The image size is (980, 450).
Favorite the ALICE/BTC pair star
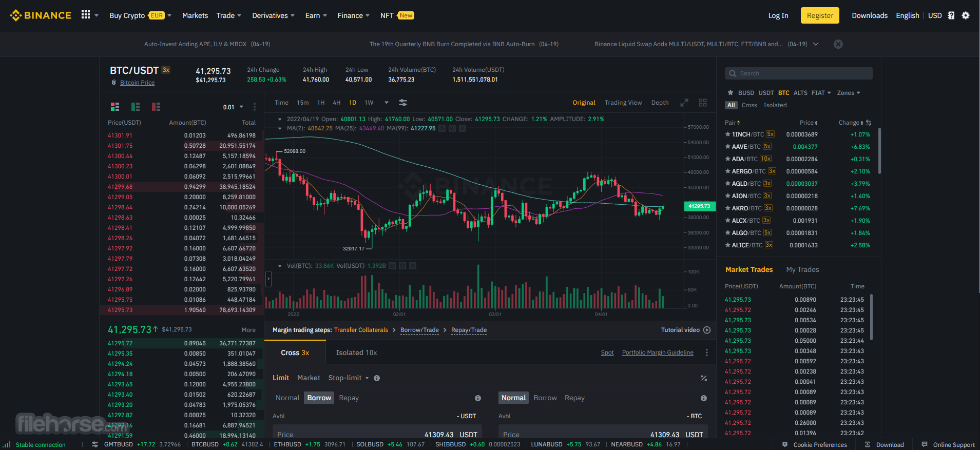(727, 245)
